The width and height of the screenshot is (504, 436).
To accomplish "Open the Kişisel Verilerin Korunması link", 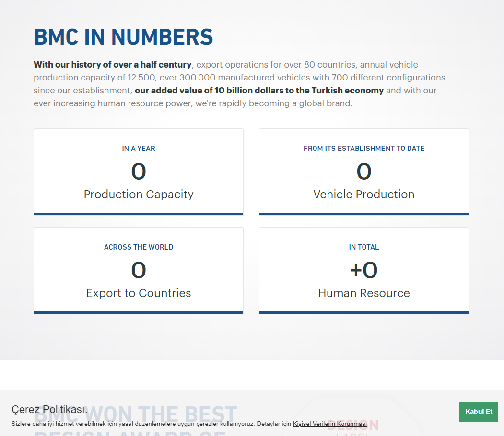I will pyautogui.click(x=329, y=424).
